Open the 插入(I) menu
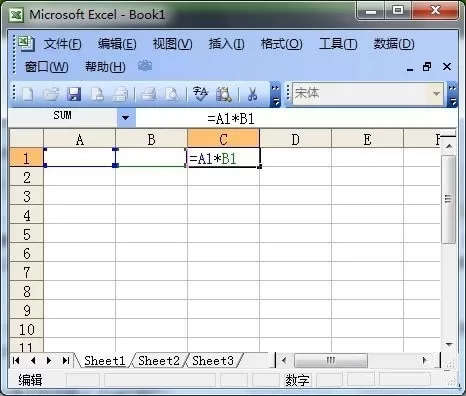This screenshot has height=396, width=466. point(226,44)
